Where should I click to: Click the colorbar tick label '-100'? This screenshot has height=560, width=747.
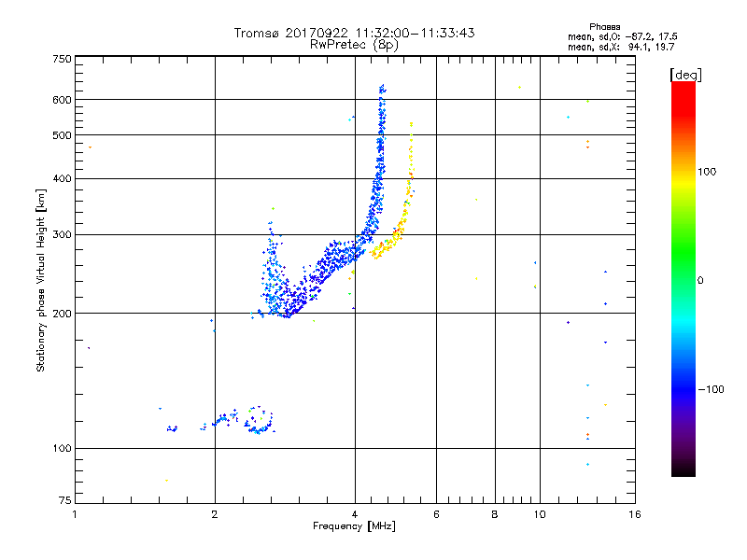coord(712,389)
